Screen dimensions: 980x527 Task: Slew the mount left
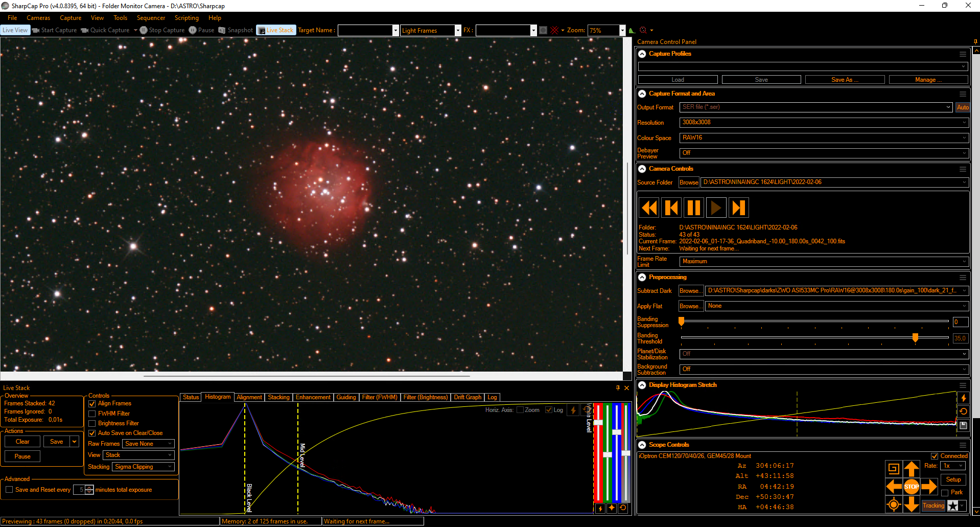[x=894, y=487]
